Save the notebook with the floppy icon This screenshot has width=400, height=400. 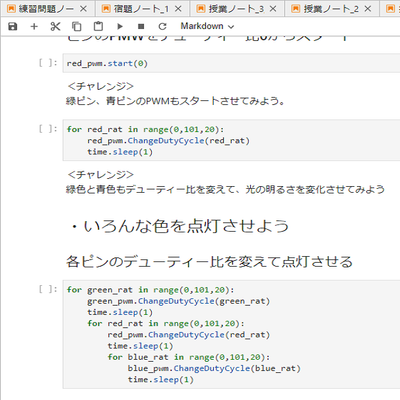13,26
